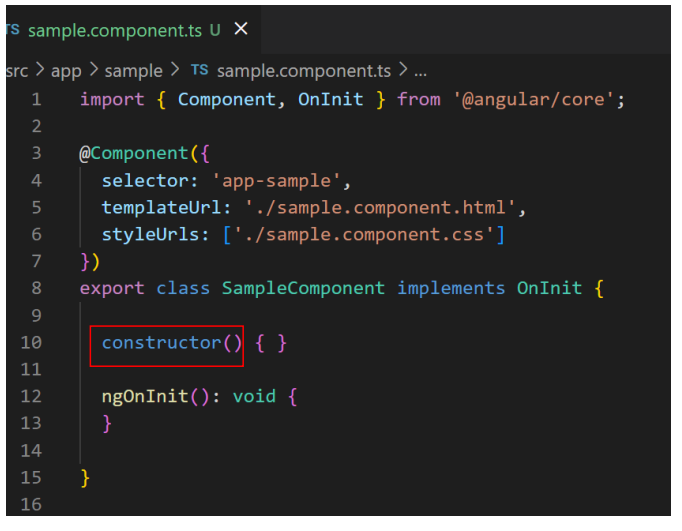Click sample.component.ts in the breadcrumb
The width and height of the screenshot is (682, 531).
305,70
